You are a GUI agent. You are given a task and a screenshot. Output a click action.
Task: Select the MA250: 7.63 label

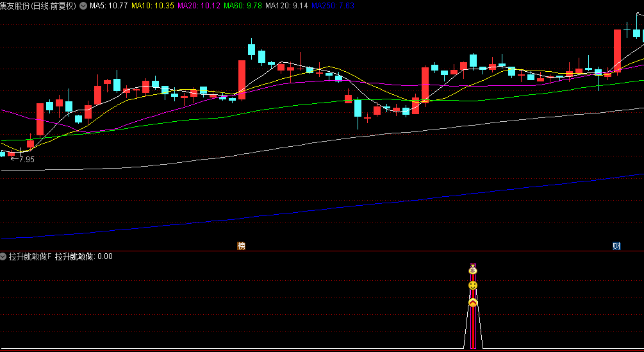(333, 6)
